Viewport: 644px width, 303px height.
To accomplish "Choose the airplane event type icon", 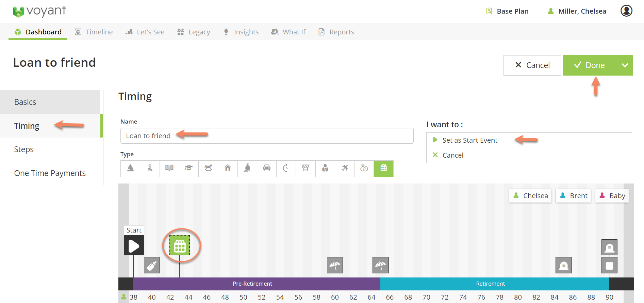I will pos(345,168).
